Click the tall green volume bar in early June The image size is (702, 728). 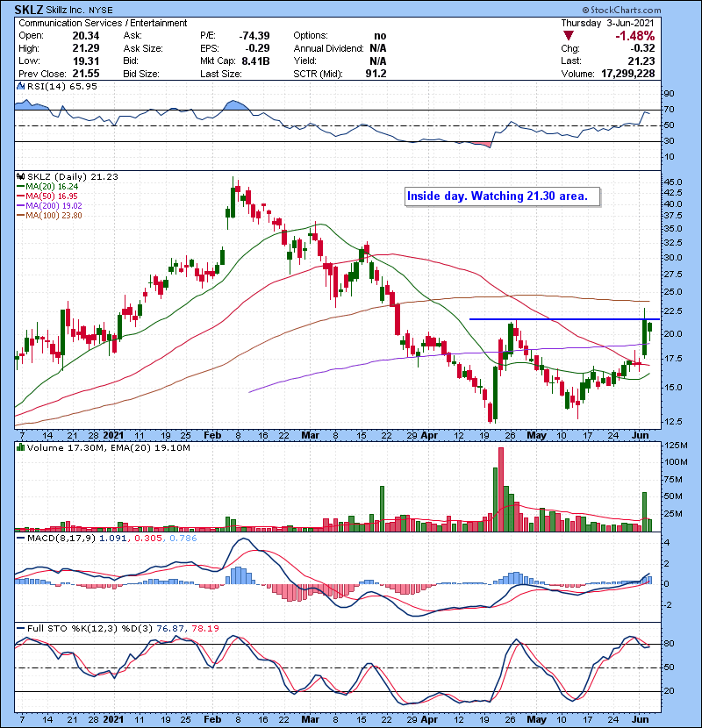point(644,511)
